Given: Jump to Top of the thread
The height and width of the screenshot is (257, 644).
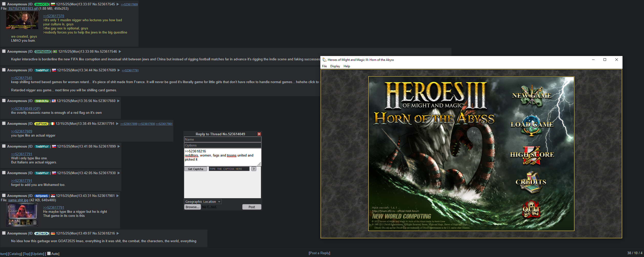Looking at the screenshot, I should pos(27,254).
